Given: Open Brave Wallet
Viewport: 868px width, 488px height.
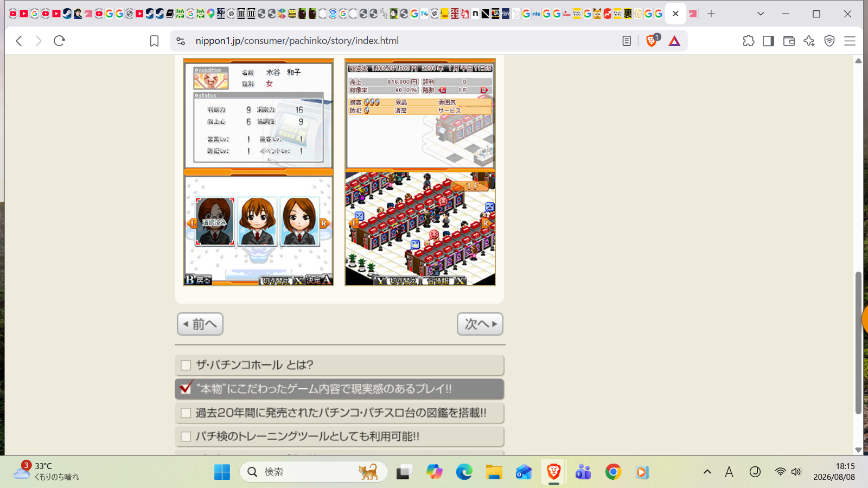Looking at the screenshot, I should point(789,41).
